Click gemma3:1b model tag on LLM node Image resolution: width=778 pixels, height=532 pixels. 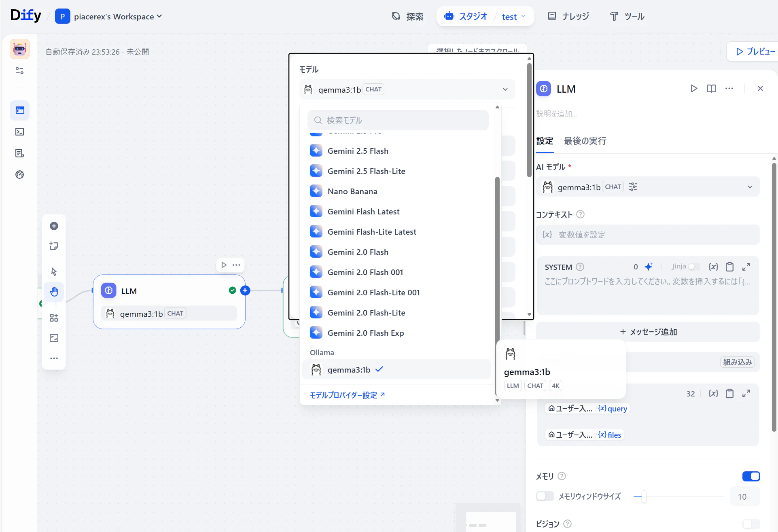pos(169,314)
